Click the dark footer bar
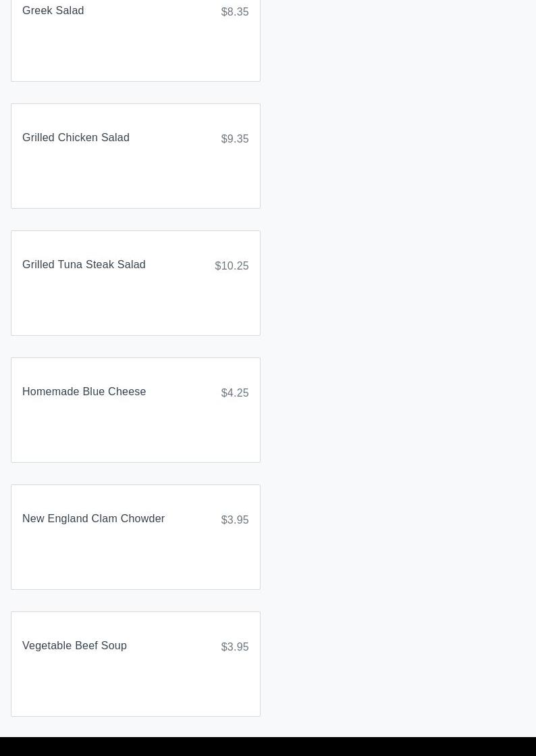Screen dimensions: 536x756 [268, 747]
